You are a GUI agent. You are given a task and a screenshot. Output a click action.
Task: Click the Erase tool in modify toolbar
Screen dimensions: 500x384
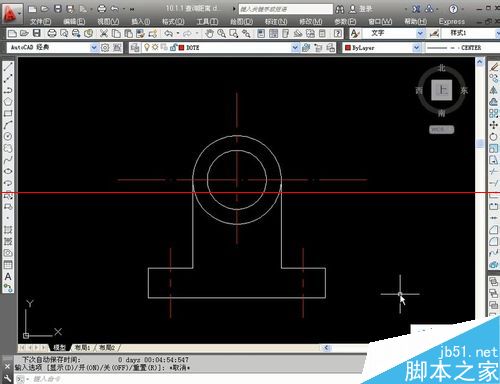(x=494, y=67)
